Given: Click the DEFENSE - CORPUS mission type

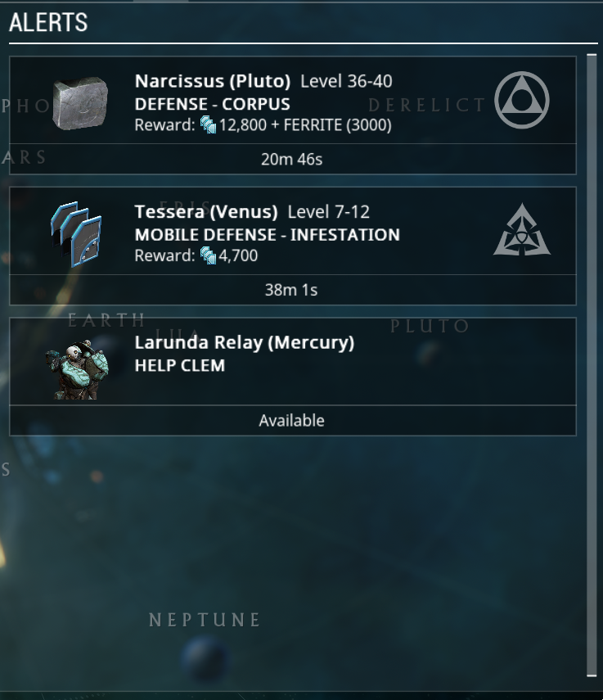Looking at the screenshot, I should [212, 104].
